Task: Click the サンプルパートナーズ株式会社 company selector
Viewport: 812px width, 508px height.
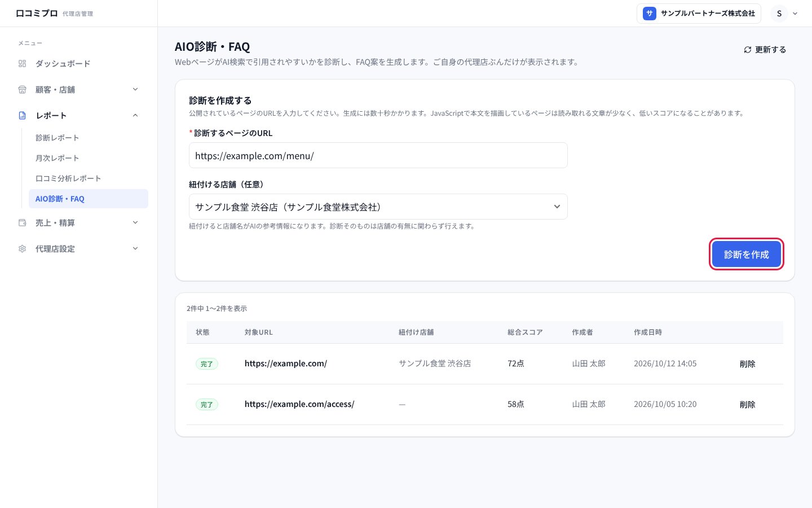Action: pos(699,14)
